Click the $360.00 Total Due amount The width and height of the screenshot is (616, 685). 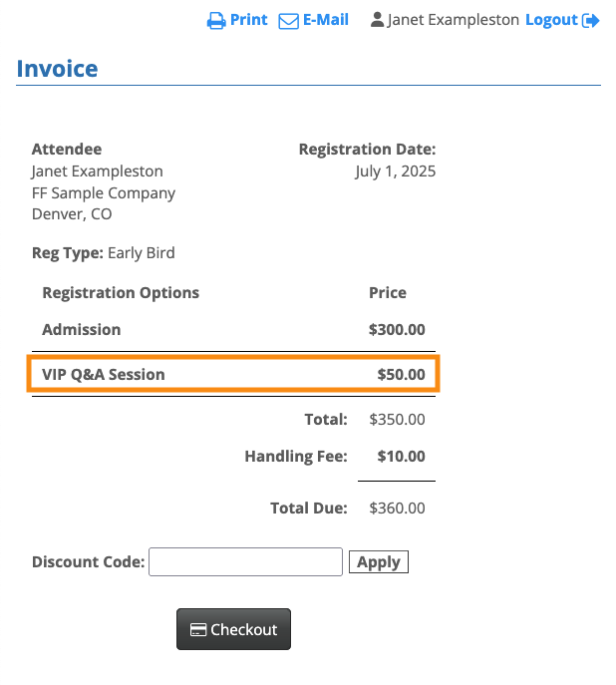pyautogui.click(x=397, y=509)
